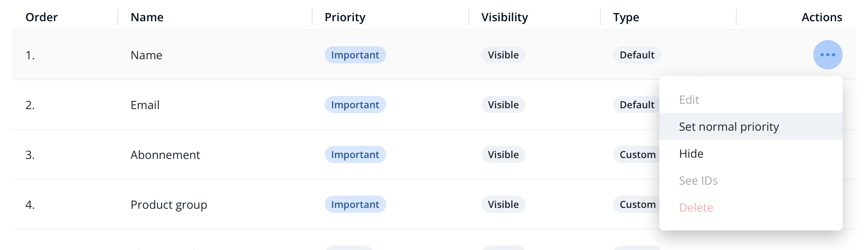Choose Set normal priority menu entry
The height and width of the screenshot is (250, 868).
click(x=729, y=127)
